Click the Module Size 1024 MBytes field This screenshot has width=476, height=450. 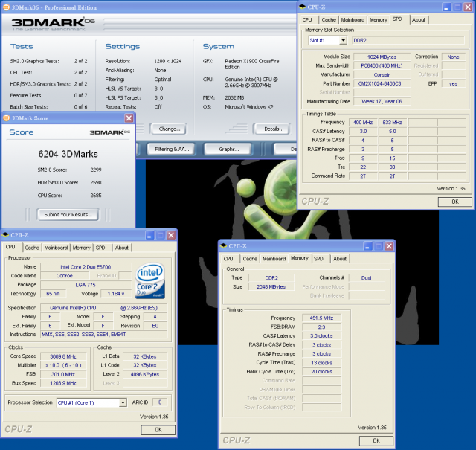pos(382,57)
